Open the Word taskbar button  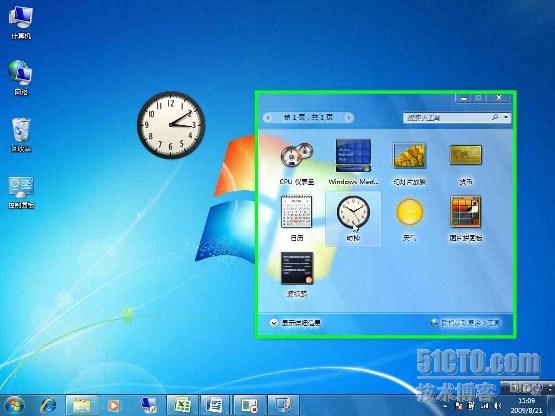pyautogui.click(x=215, y=405)
